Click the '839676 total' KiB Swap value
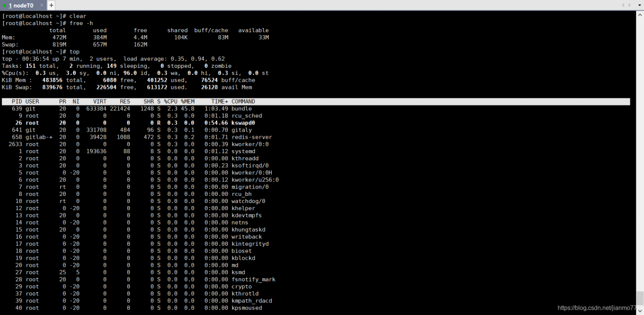The image size is (644, 315). 64,87
